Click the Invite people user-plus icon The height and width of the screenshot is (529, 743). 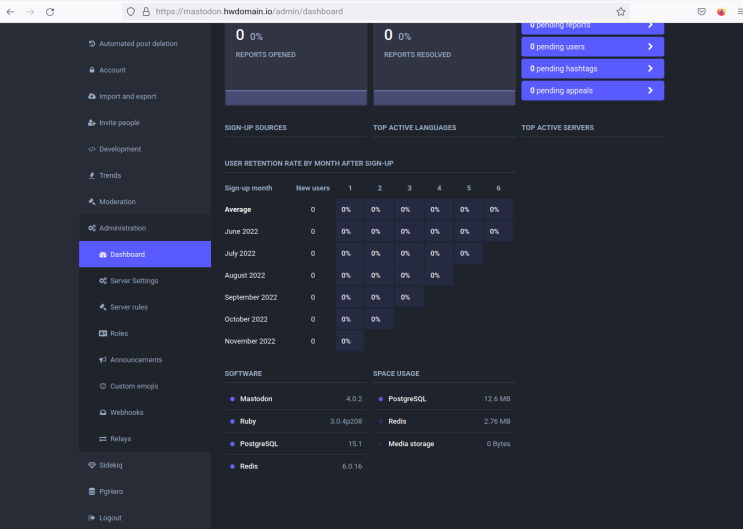point(92,123)
